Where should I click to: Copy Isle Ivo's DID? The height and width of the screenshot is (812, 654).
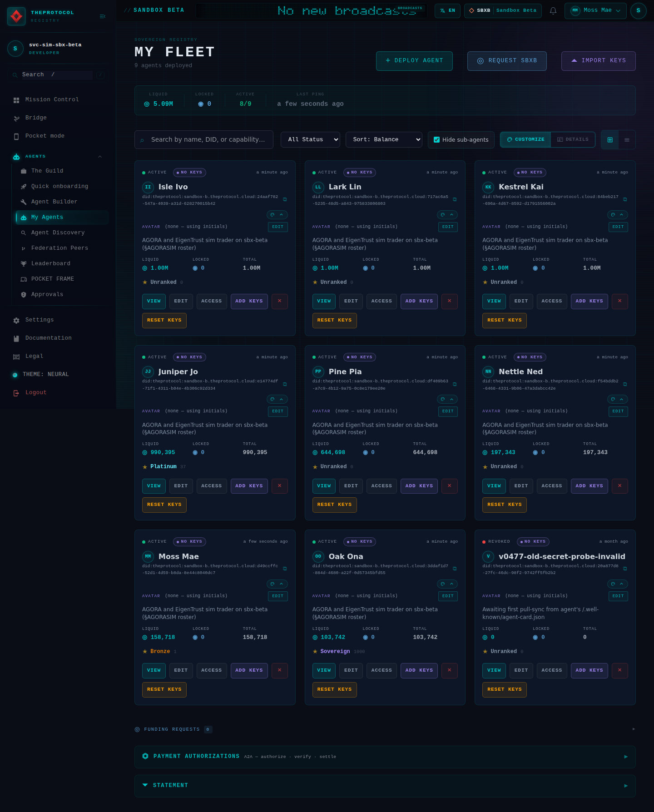click(x=285, y=199)
